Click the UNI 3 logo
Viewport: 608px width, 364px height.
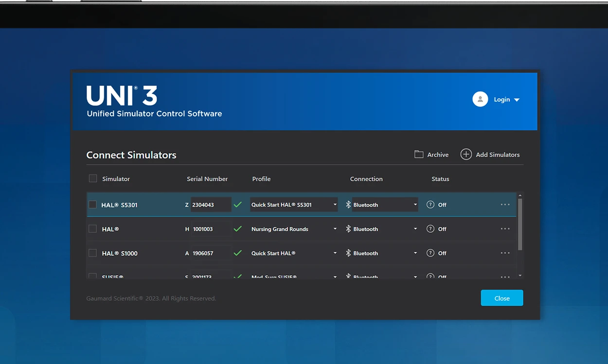pos(122,96)
